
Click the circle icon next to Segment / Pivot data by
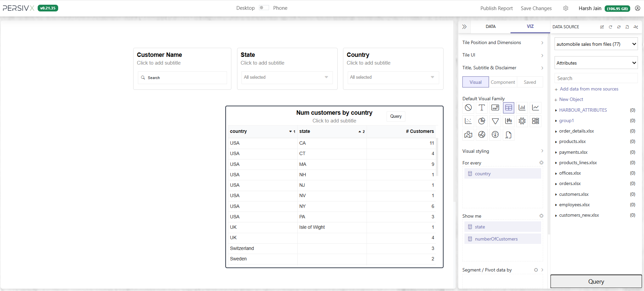coord(536,270)
